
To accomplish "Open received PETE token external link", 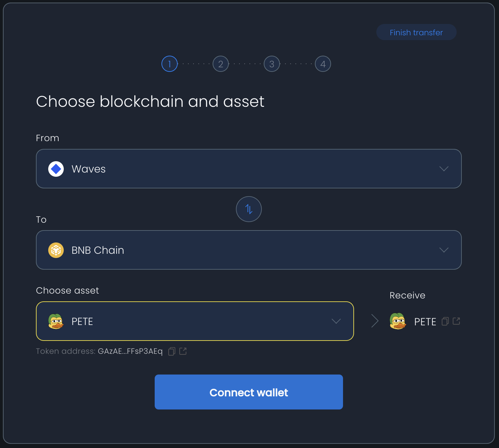I will (456, 321).
